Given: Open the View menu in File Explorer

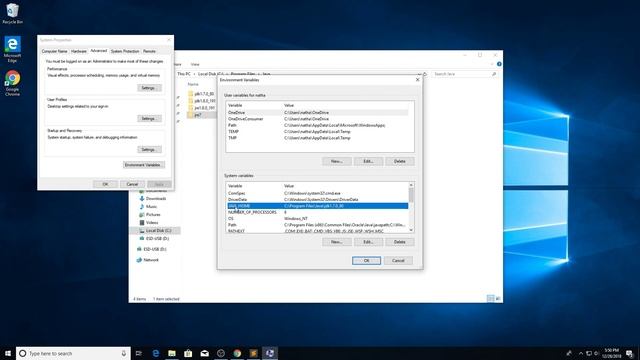Looking at the screenshot, I should coord(195,64).
